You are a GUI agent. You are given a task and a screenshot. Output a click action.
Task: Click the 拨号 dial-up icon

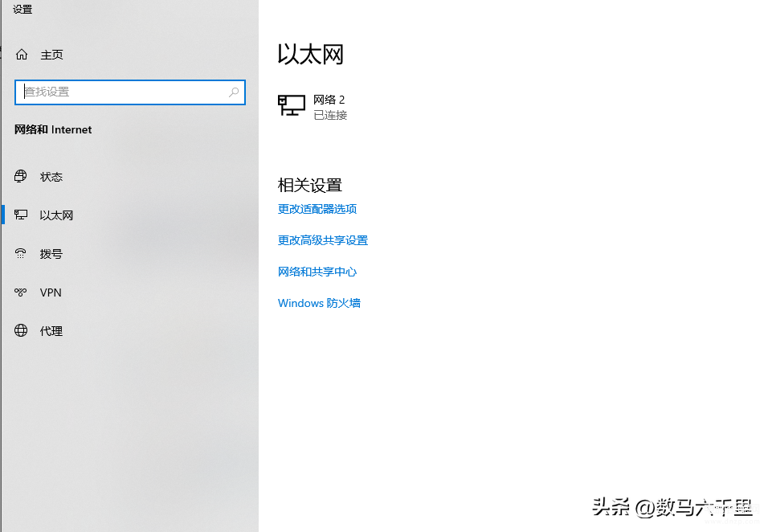point(22,254)
